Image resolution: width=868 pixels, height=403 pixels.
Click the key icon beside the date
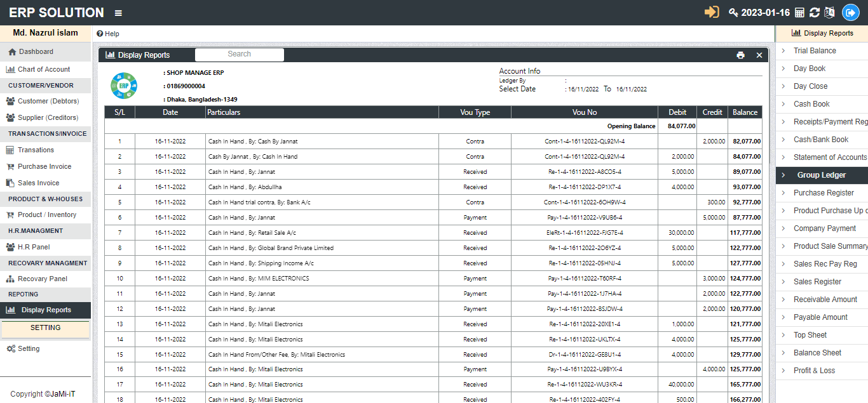(x=733, y=13)
